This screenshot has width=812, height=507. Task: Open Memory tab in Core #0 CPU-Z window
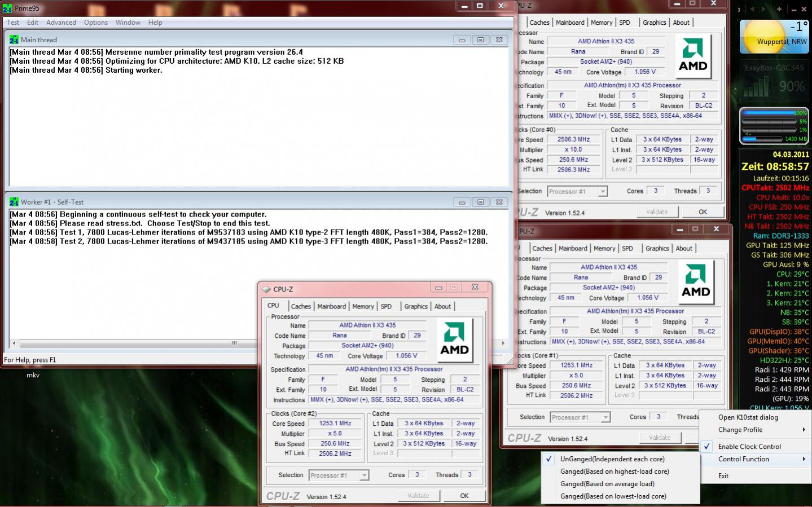pyautogui.click(x=602, y=23)
